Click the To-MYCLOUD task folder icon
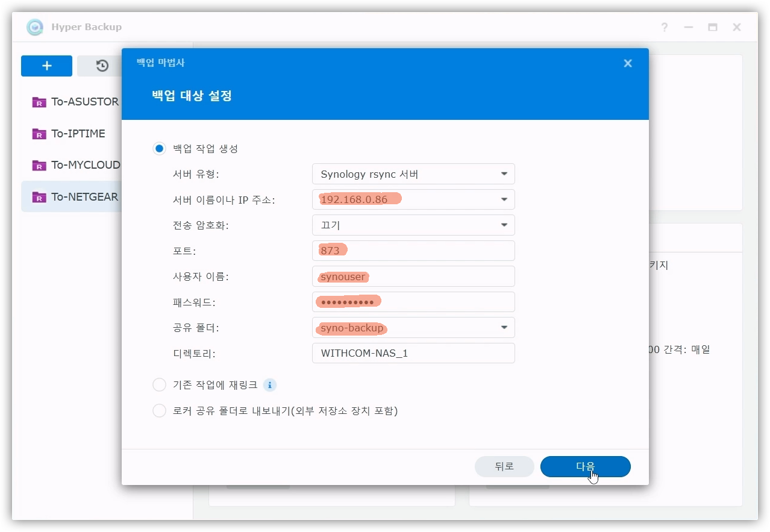770x532 pixels. [x=39, y=165]
